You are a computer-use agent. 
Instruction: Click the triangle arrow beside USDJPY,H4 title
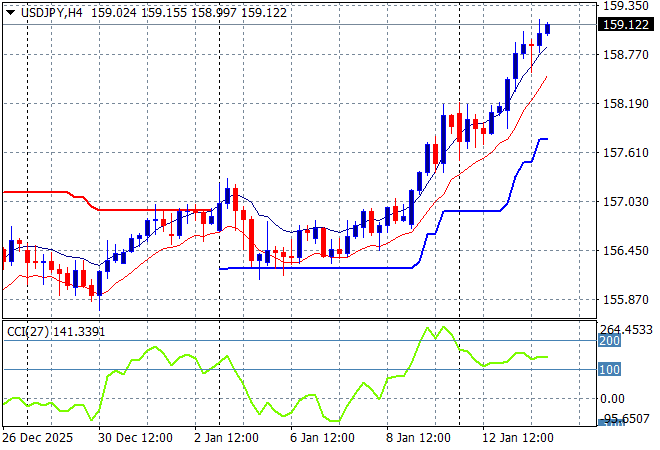coord(10,11)
